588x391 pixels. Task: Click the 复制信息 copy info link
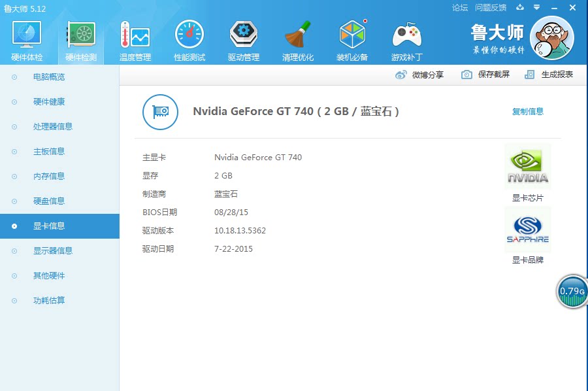528,111
